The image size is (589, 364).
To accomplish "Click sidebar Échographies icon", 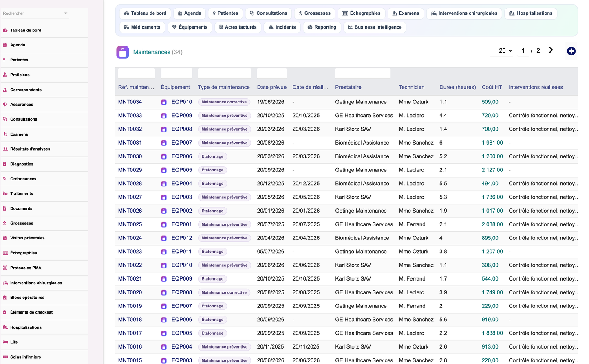I will pos(5,253).
